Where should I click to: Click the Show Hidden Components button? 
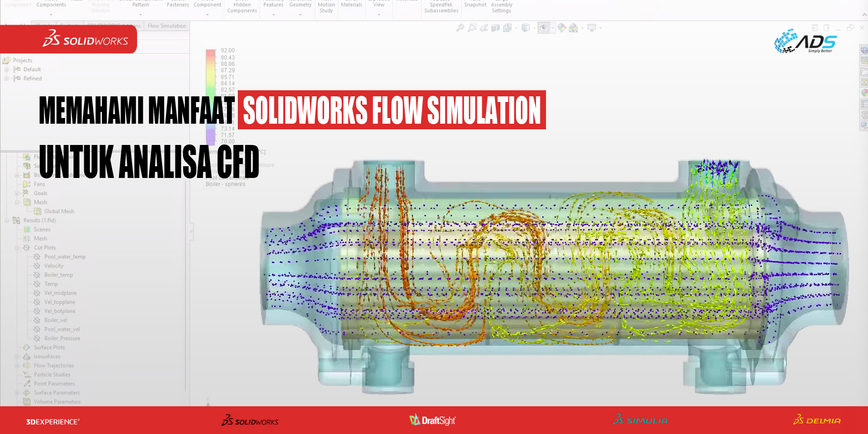coord(242,7)
